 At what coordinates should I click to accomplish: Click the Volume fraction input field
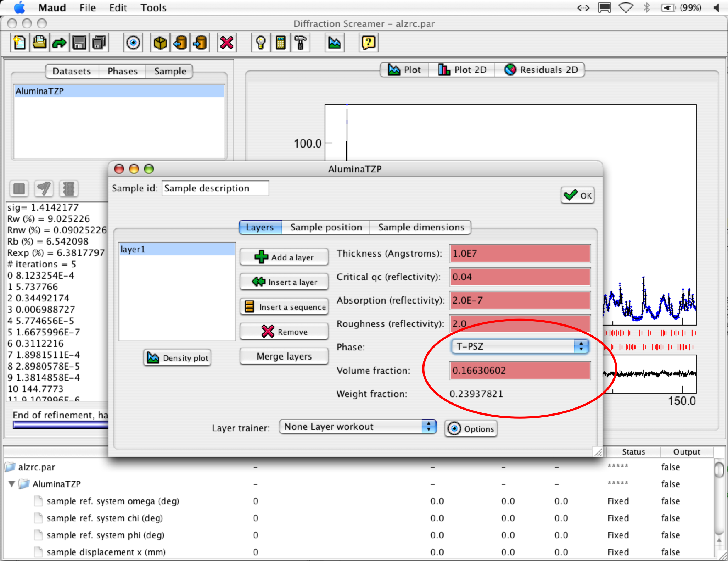click(520, 371)
